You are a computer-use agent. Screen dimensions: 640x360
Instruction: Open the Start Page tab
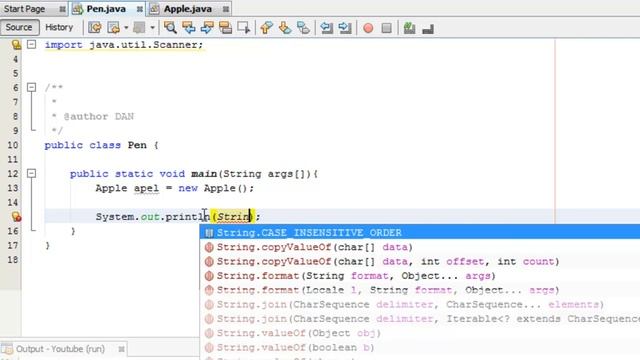tap(24, 9)
